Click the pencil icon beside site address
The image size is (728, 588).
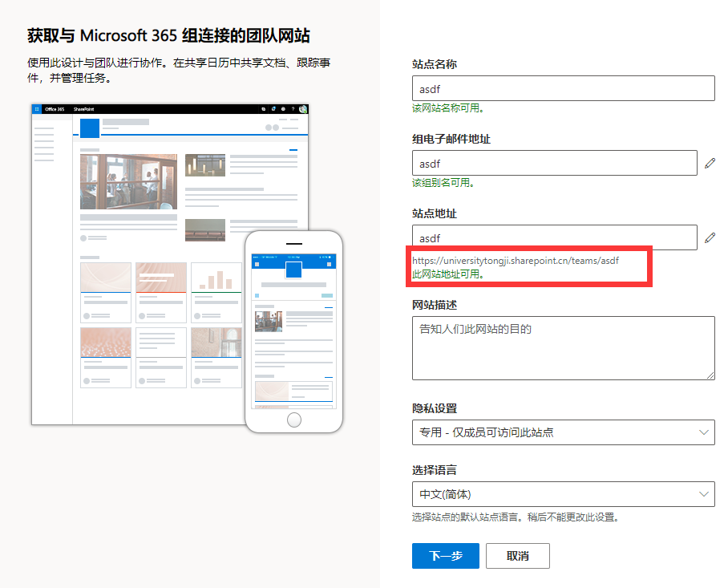pyautogui.click(x=710, y=237)
